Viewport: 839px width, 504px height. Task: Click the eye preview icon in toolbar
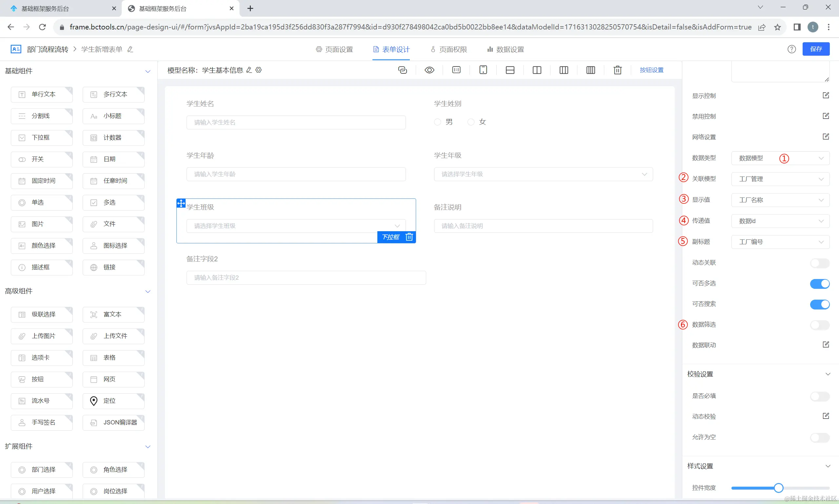point(429,70)
